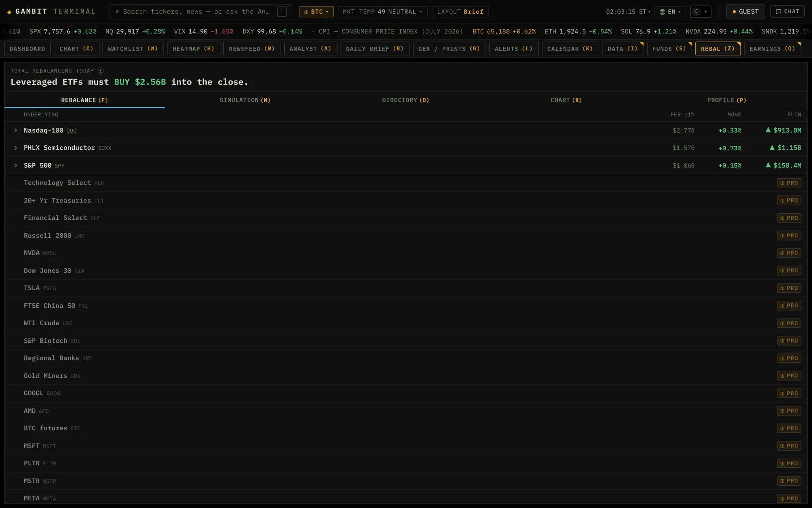Open the CHAT button
This screenshot has height=508, width=812.
click(x=787, y=12)
